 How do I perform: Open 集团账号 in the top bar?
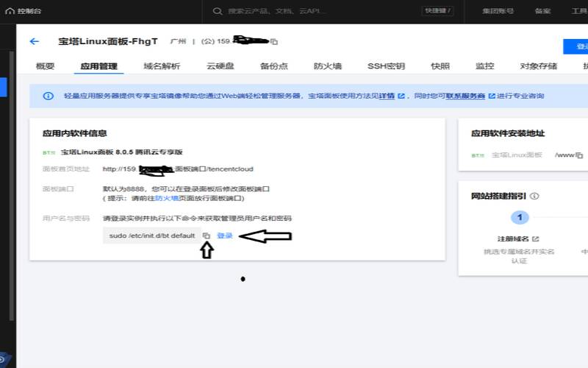(498, 11)
